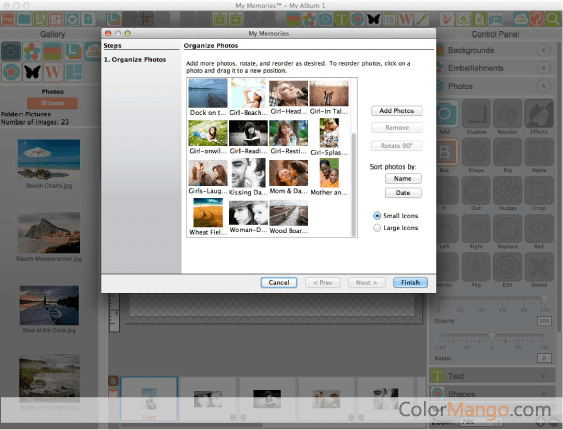Image resolution: width=563 pixels, height=430 pixels.
Task: Select the 'Girl-Splas...' photo thumbnail
Action: [x=329, y=133]
